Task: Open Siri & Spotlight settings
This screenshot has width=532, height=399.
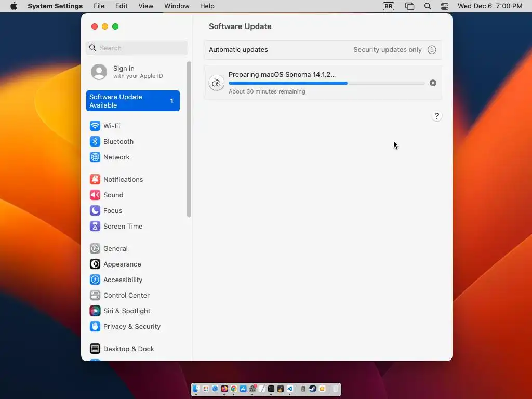Action: (120, 311)
